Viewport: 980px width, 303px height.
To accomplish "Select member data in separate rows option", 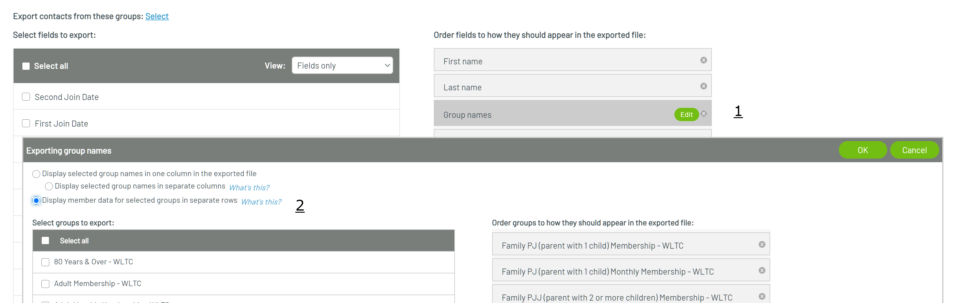I will coord(36,200).
